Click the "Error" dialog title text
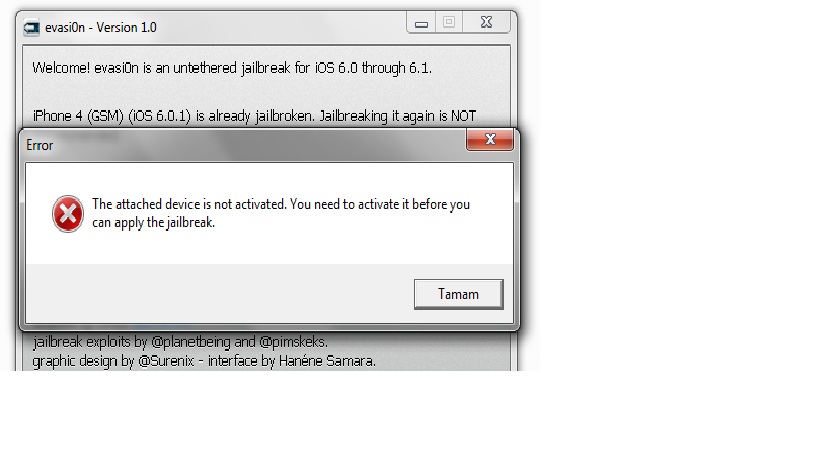This screenshot has height=460, width=819. (x=40, y=145)
